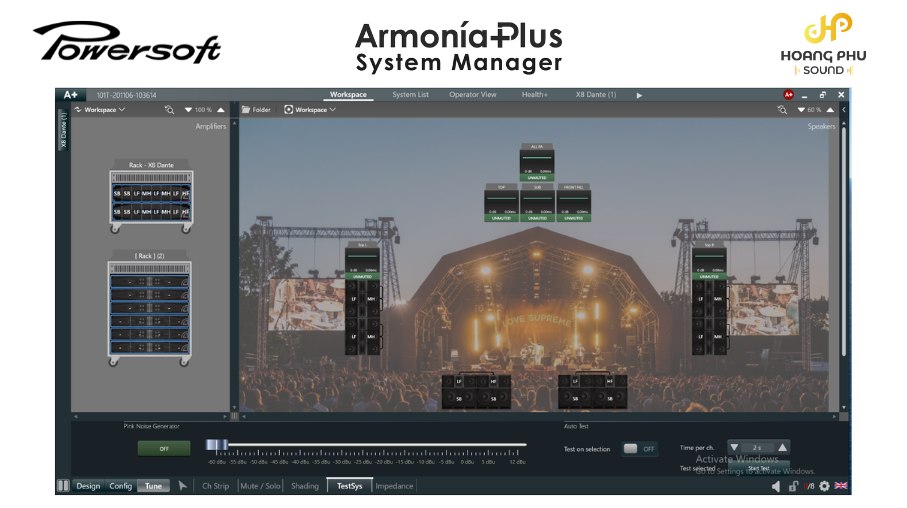
Task: Open the Shading view
Action: point(305,486)
